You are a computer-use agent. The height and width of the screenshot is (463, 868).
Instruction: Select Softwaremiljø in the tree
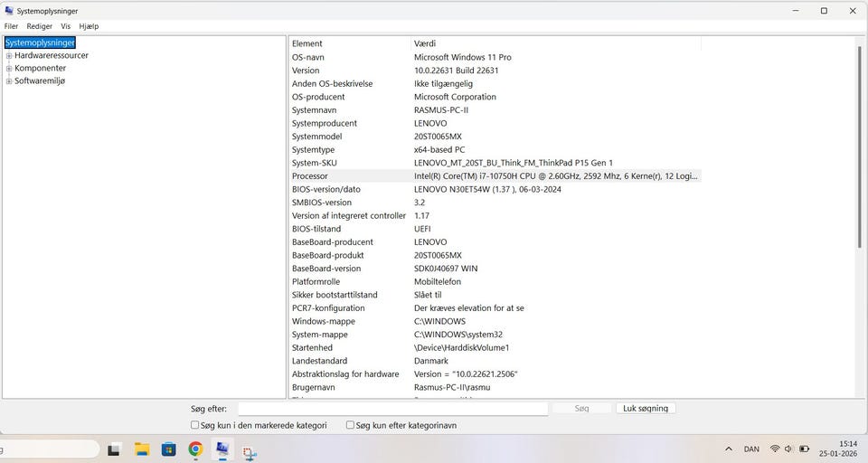40,80
